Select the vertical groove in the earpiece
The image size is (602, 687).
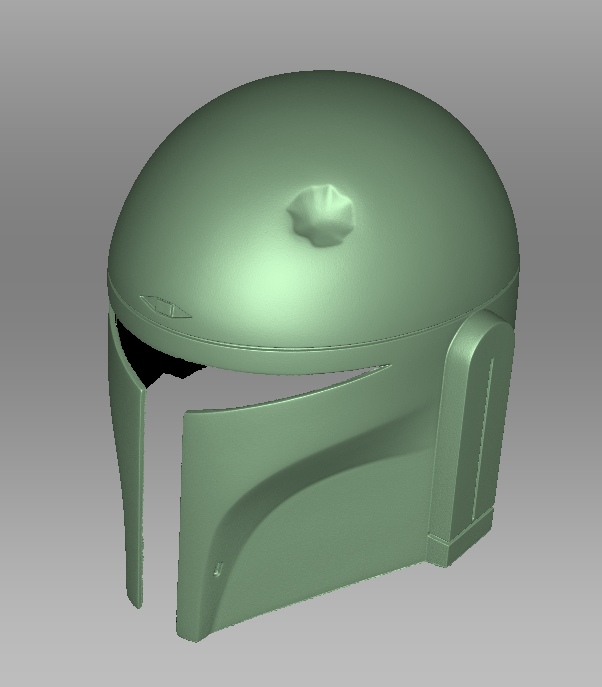coord(484,438)
